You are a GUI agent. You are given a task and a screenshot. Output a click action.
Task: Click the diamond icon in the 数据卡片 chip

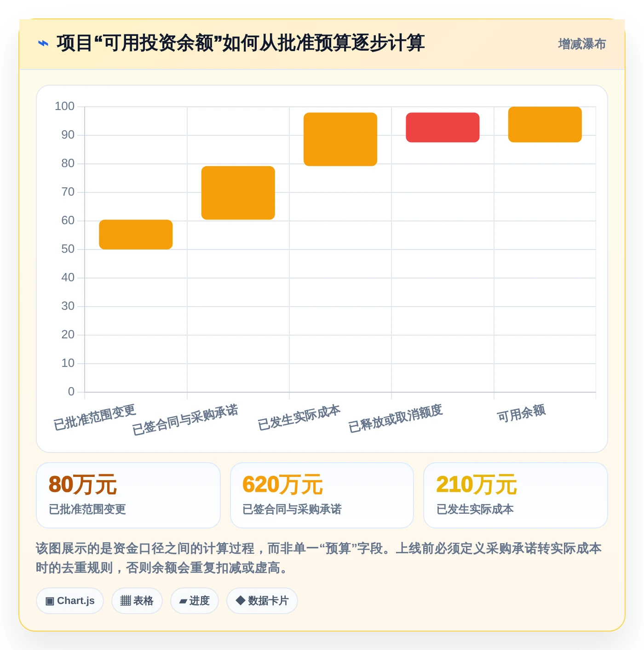pyautogui.click(x=240, y=600)
